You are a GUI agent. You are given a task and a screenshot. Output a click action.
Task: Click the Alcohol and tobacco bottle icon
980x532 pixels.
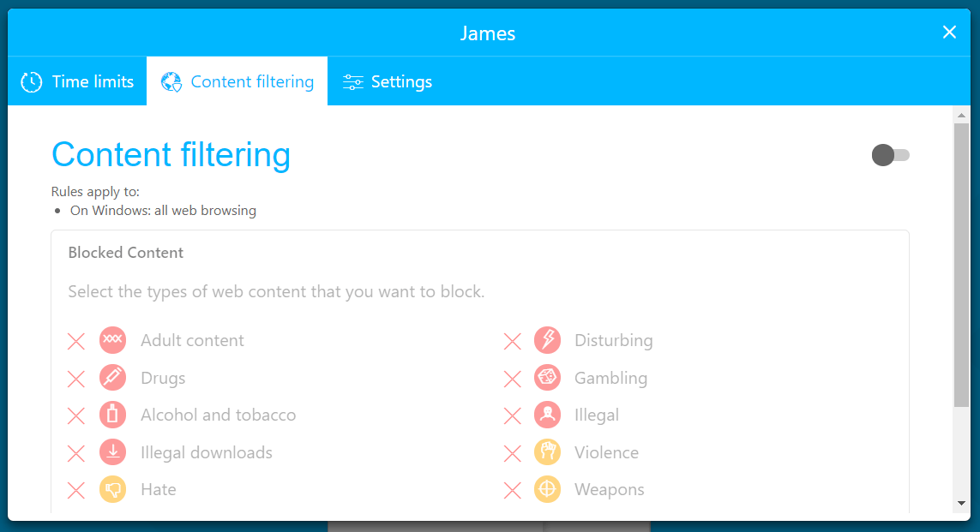pyautogui.click(x=112, y=415)
